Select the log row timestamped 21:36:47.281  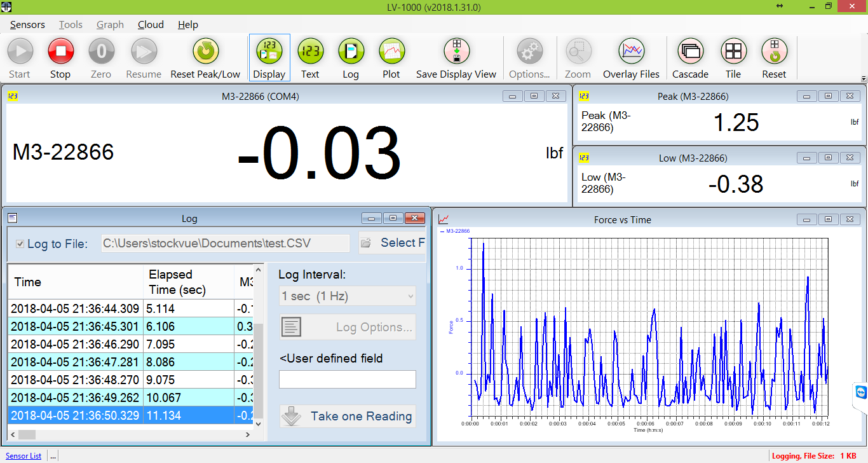click(76, 361)
